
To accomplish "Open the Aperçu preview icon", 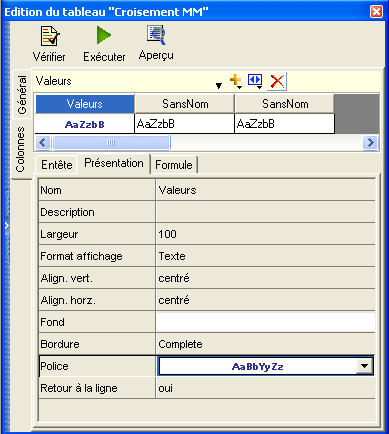I will 156,35.
